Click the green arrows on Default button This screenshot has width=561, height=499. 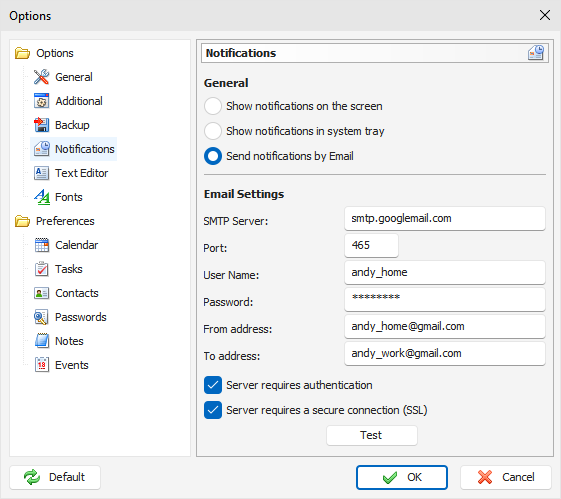pos(32,477)
